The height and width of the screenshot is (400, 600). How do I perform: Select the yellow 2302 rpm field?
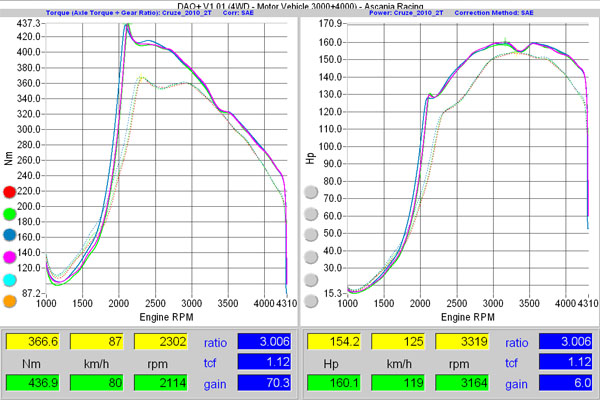[163, 341]
